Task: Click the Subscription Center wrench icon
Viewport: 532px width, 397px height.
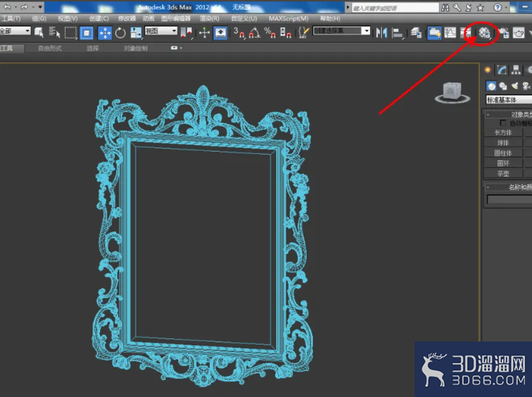Action: coord(457,8)
